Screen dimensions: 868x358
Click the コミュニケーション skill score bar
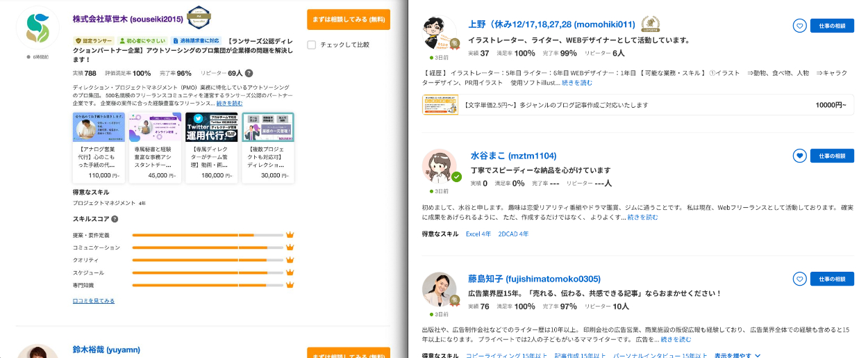coord(208,247)
